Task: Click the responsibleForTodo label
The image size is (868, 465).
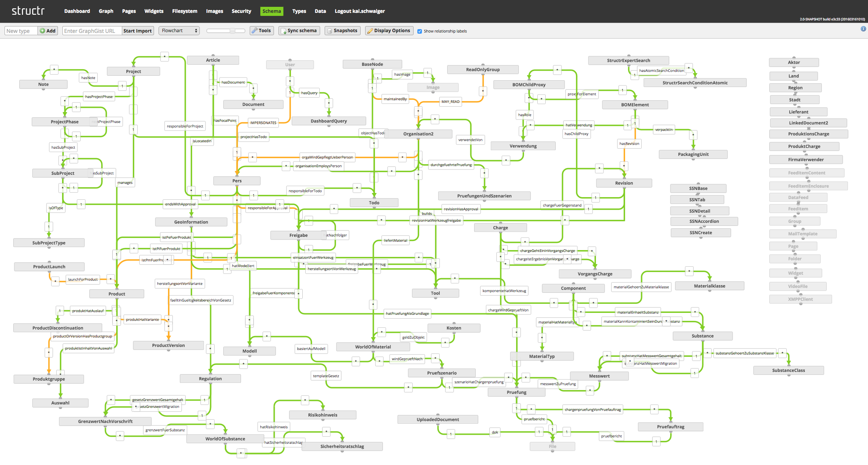Action: pos(305,191)
